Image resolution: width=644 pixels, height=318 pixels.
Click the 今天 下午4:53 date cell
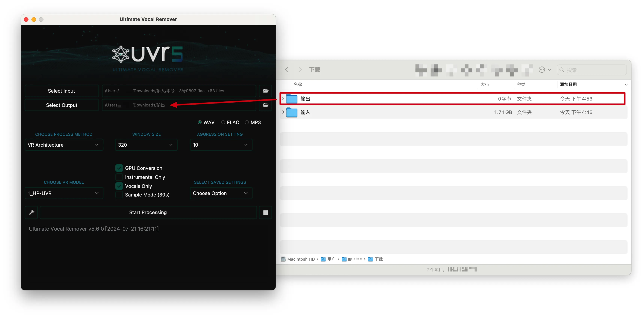[x=576, y=99]
